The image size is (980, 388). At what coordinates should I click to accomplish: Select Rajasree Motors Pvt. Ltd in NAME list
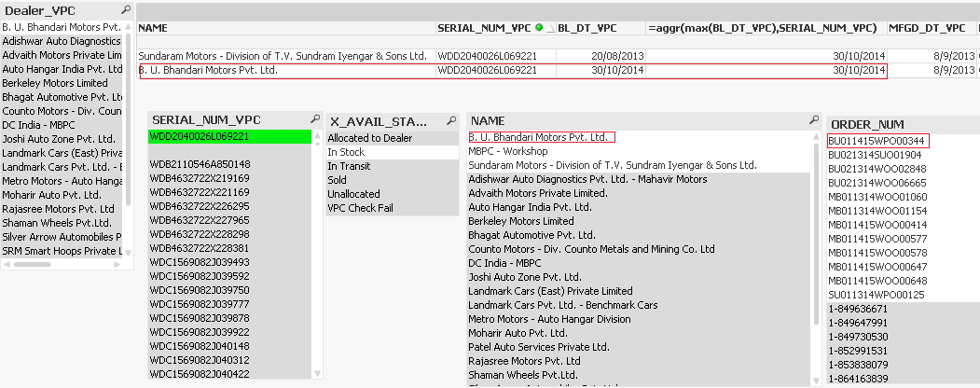point(638,361)
